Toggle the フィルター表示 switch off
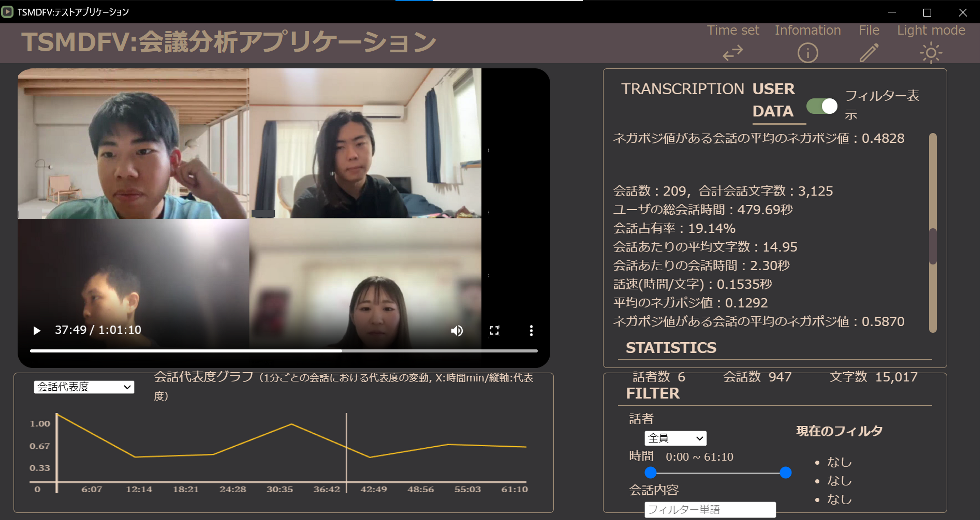Image resolution: width=980 pixels, height=520 pixels. pos(822,106)
